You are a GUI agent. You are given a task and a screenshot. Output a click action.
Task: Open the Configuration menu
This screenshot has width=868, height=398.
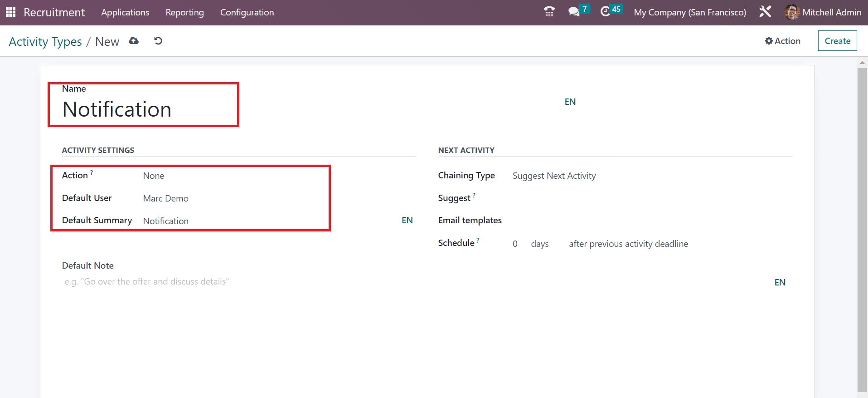coord(247,12)
